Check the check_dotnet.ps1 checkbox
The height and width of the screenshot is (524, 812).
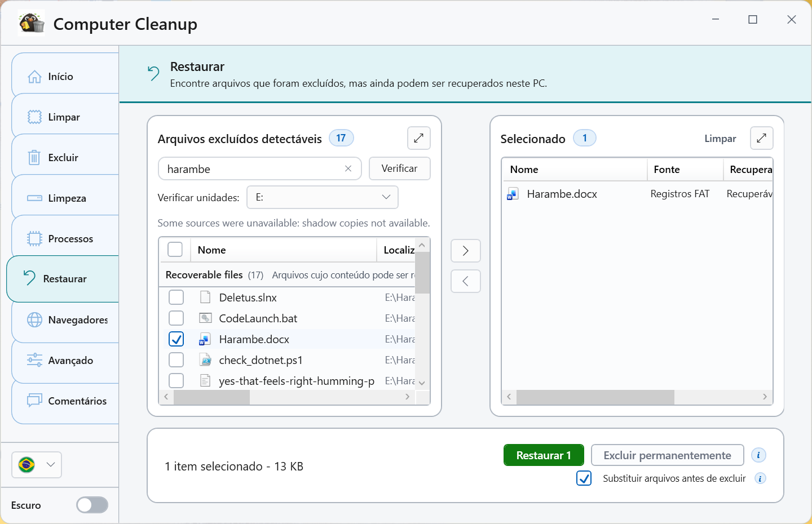click(x=176, y=360)
